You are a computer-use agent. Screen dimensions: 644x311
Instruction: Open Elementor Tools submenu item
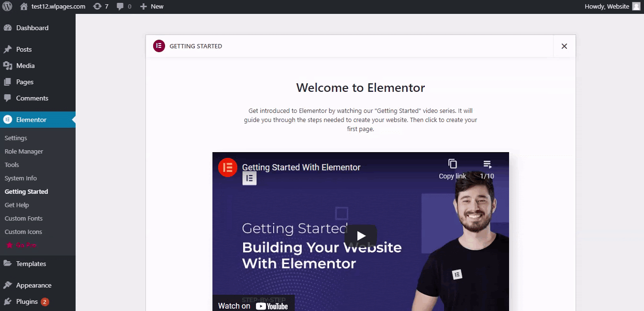12,165
